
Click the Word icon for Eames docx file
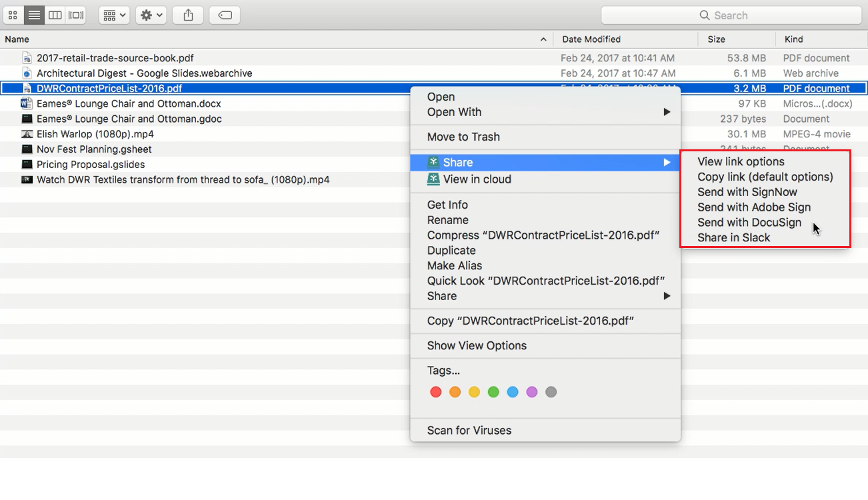click(x=27, y=103)
